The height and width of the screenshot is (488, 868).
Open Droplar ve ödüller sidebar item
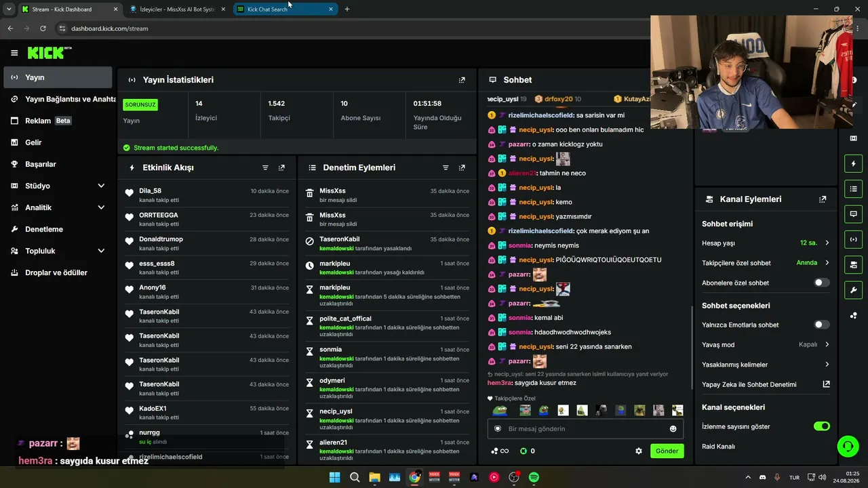click(58, 272)
